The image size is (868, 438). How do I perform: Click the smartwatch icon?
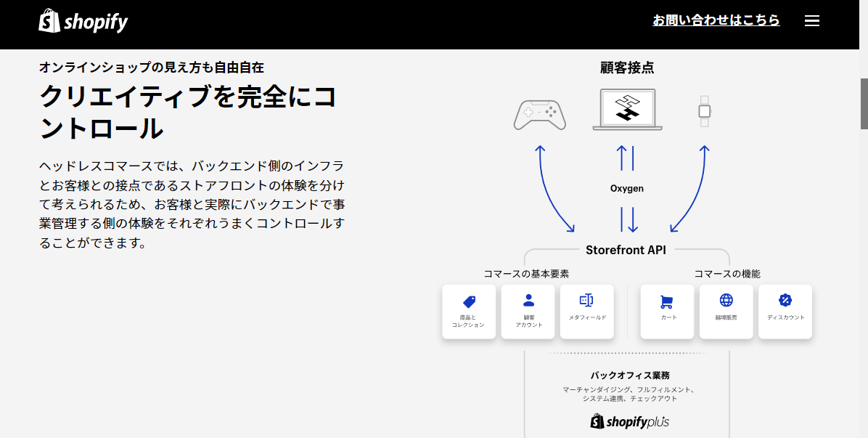(704, 111)
